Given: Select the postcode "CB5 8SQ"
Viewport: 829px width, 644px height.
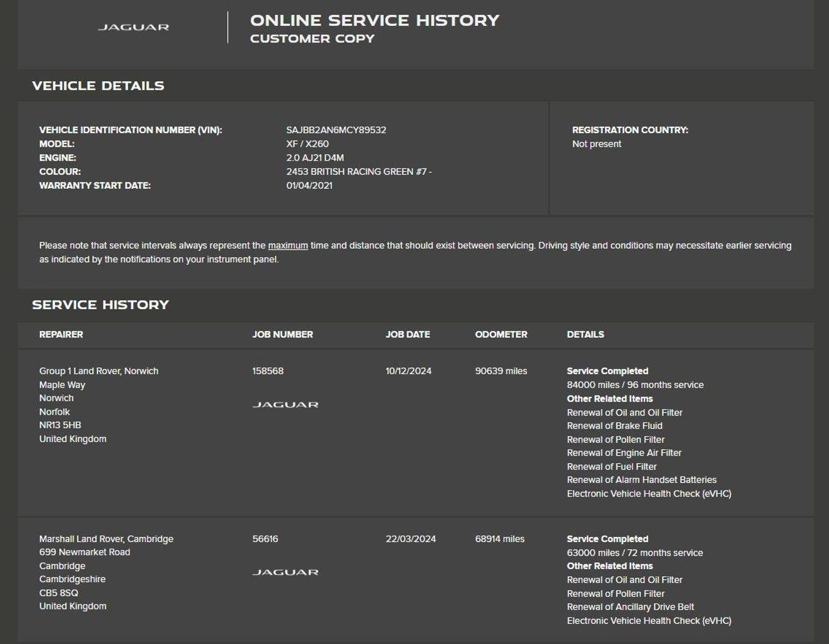Looking at the screenshot, I should [x=59, y=593].
